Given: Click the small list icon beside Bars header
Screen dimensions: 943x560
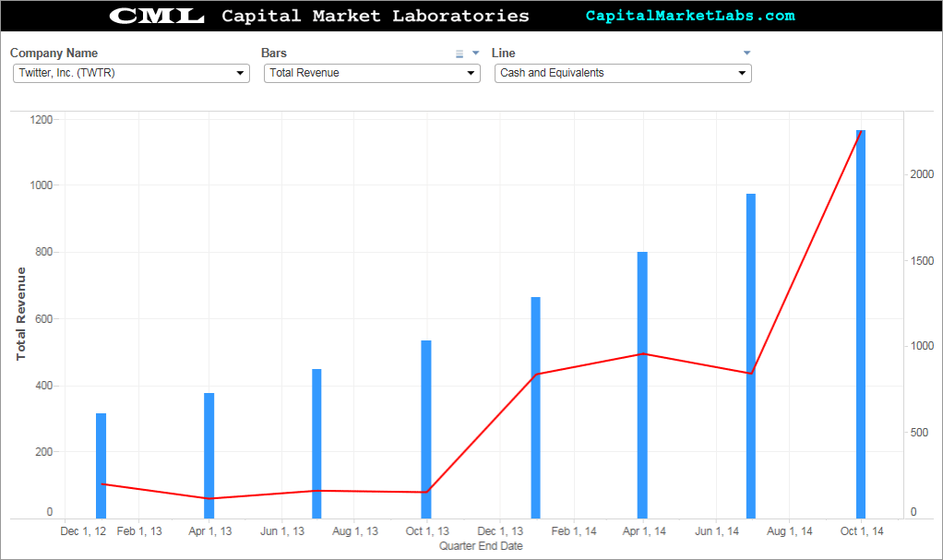Looking at the screenshot, I should point(460,54).
